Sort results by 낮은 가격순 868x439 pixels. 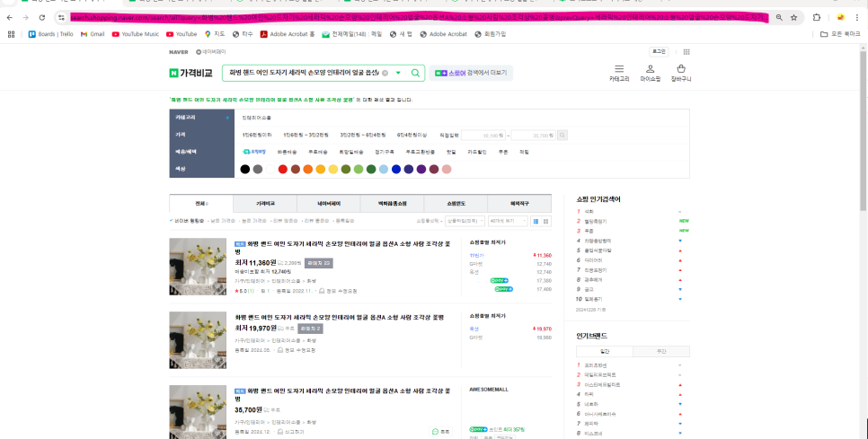(223, 221)
